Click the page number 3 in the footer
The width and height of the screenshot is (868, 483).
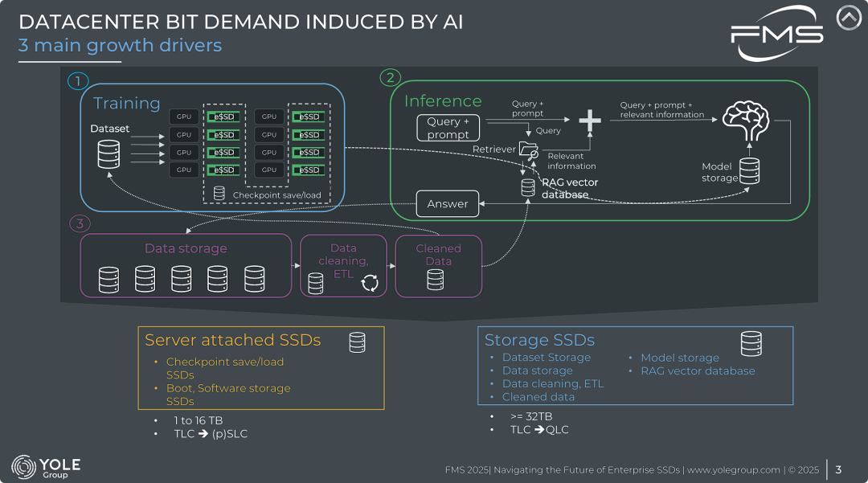[x=838, y=469]
